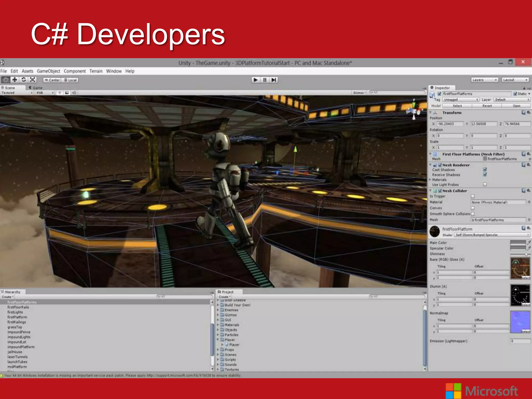532x399 pixels.
Task: Expand the Scripts folder in Project panel
Action: [218, 360]
